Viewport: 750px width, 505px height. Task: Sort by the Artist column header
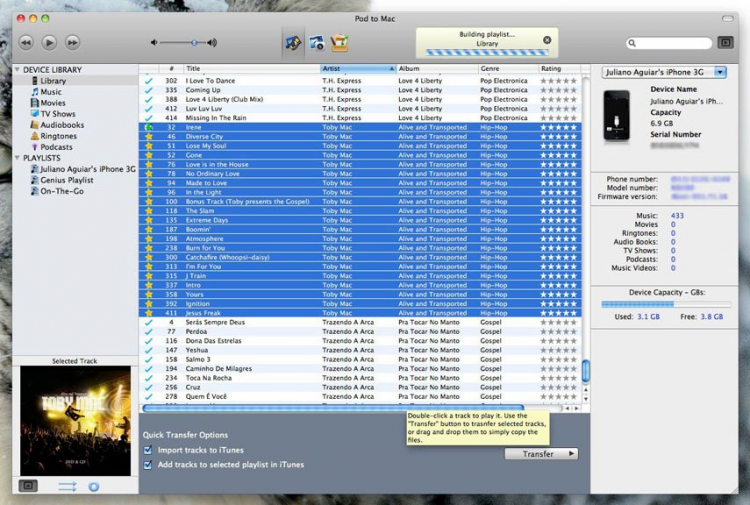click(x=358, y=69)
